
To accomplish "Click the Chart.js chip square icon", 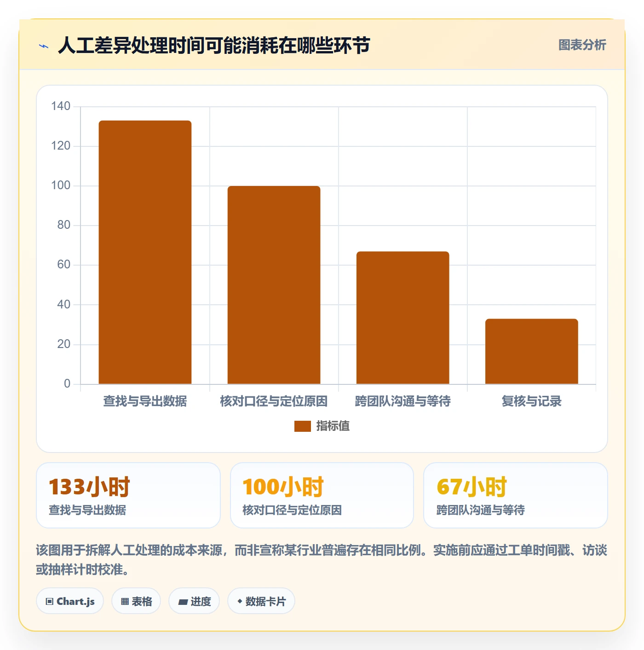I will pyautogui.click(x=50, y=602).
